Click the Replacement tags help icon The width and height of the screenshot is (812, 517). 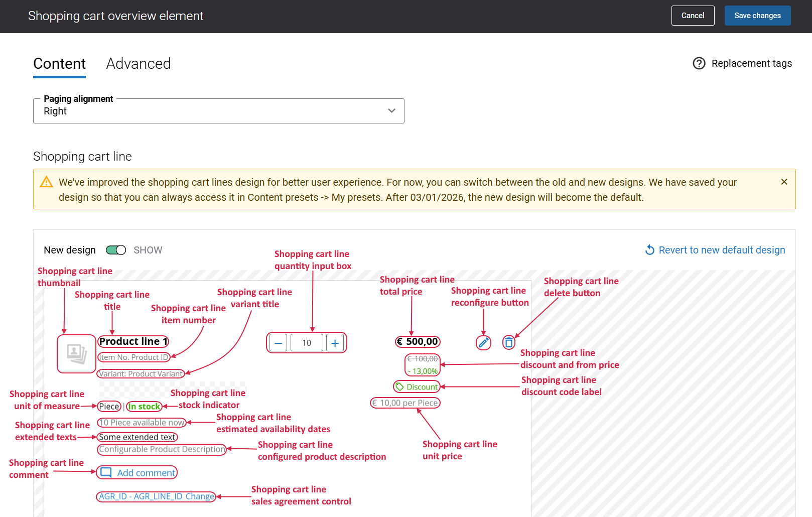click(x=699, y=63)
